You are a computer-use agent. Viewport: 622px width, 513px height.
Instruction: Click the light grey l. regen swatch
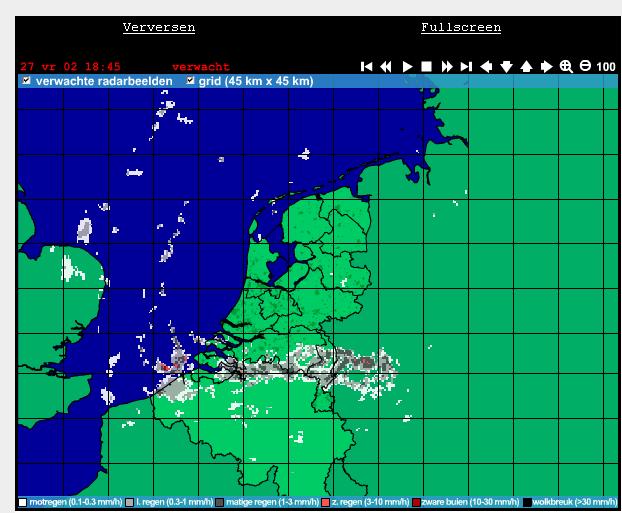129,502
